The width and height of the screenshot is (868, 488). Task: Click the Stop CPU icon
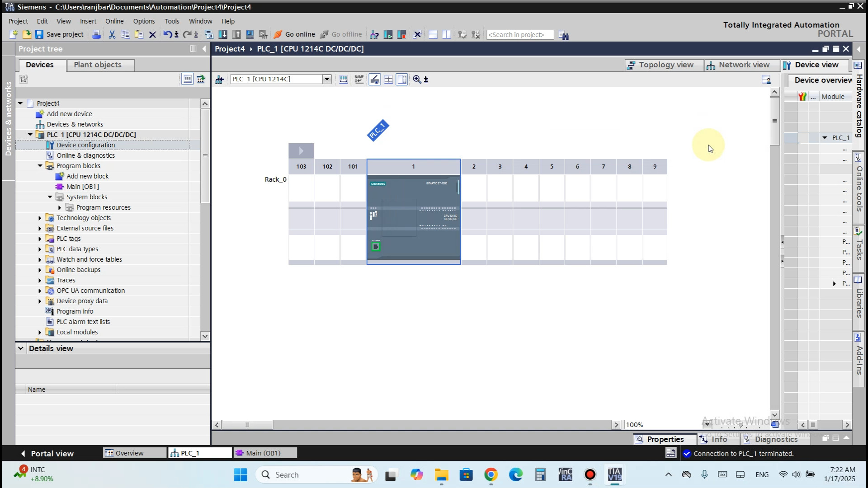point(401,34)
